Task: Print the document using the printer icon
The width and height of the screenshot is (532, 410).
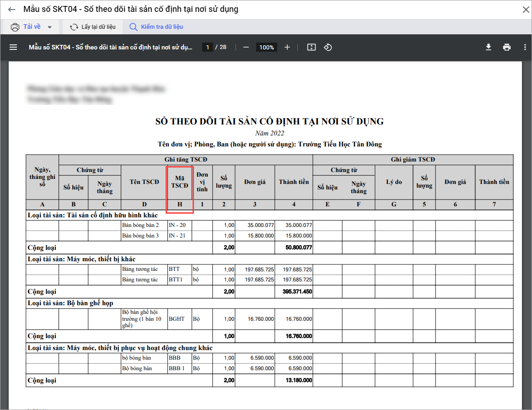Action: point(506,47)
